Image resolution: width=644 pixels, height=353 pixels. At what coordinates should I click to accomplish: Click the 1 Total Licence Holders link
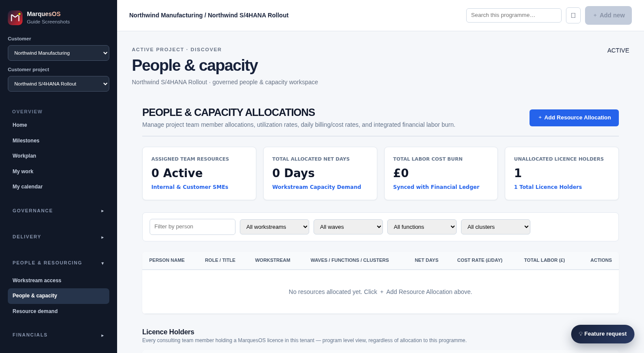pyautogui.click(x=548, y=187)
